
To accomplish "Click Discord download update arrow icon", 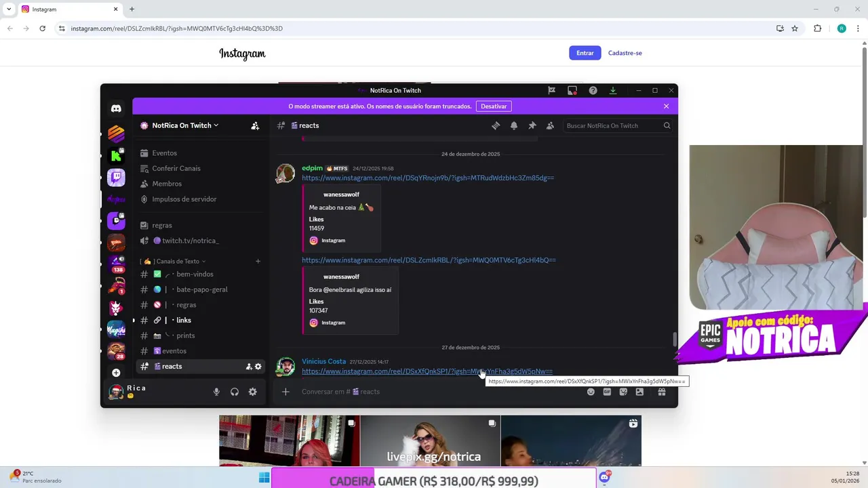I will (x=613, y=90).
